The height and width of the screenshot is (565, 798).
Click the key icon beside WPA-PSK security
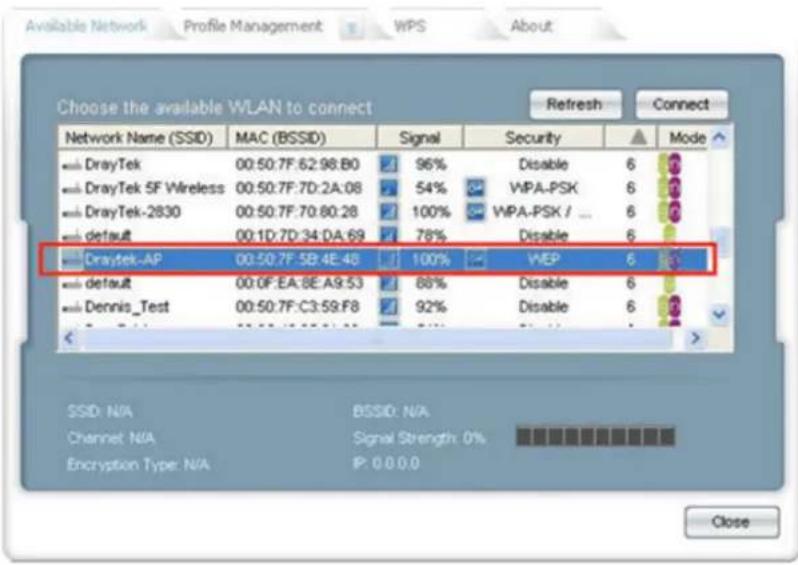click(476, 188)
